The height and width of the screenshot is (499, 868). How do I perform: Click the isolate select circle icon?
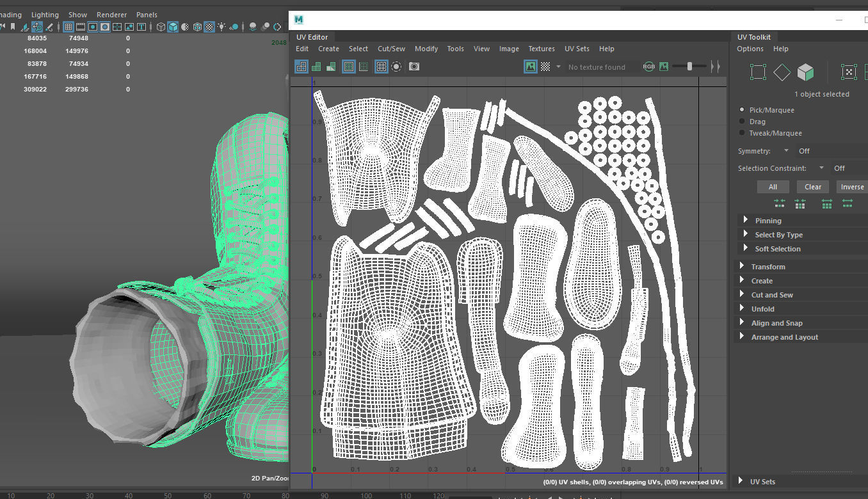tap(396, 67)
